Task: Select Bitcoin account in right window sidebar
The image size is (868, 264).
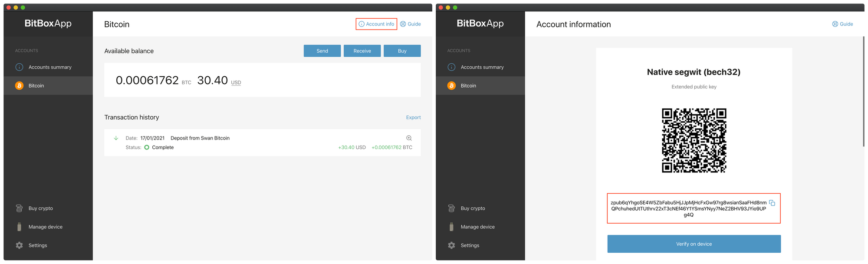Action: click(x=480, y=86)
